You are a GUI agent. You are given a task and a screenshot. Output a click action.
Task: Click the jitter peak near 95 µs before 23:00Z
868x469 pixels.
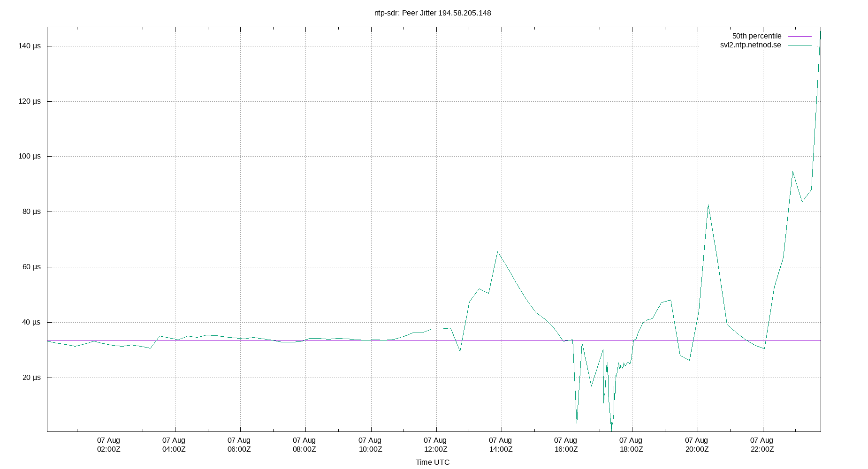pyautogui.click(x=792, y=172)
